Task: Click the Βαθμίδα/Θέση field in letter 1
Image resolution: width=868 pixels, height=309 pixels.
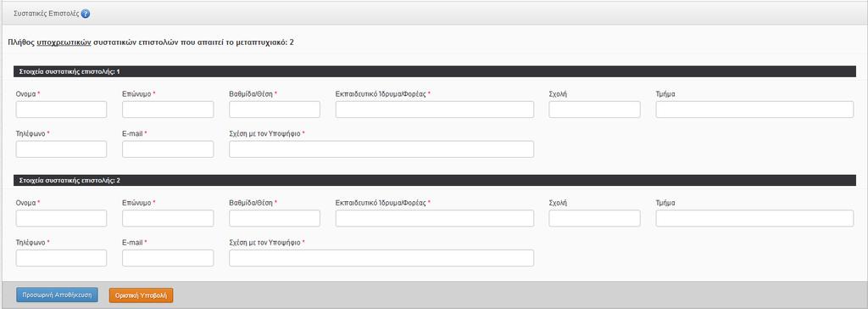Action: [x=275, y=110]
